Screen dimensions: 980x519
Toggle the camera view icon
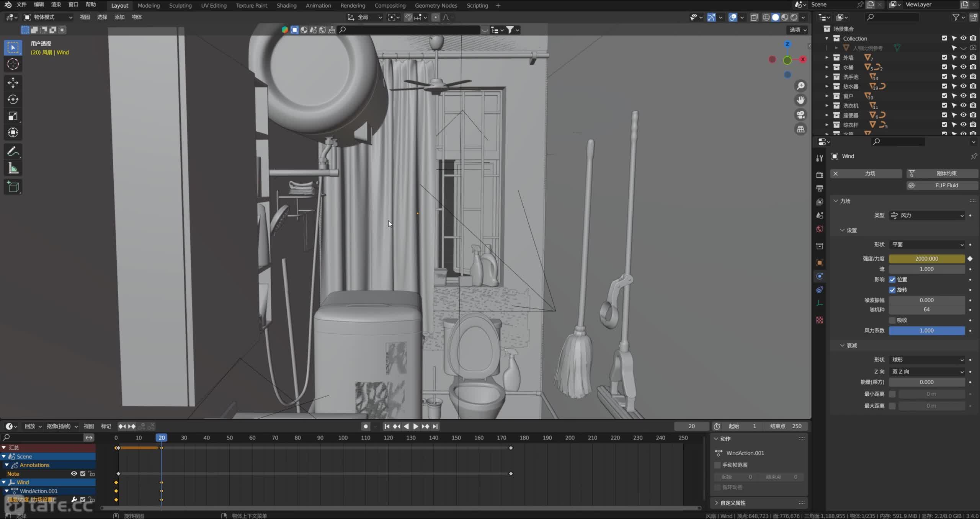[800, 115]
